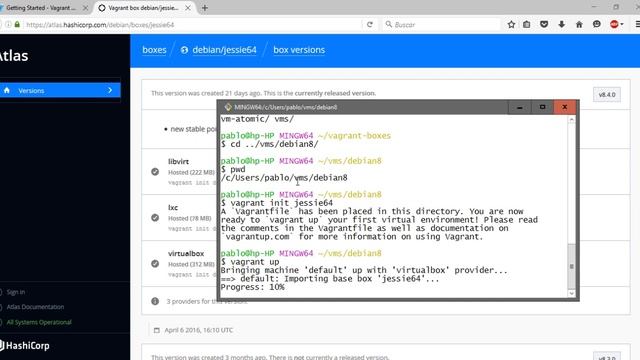
Task: Click the April 6 2016, 16:10 UTC date
Action: click(x=199, y=330)
